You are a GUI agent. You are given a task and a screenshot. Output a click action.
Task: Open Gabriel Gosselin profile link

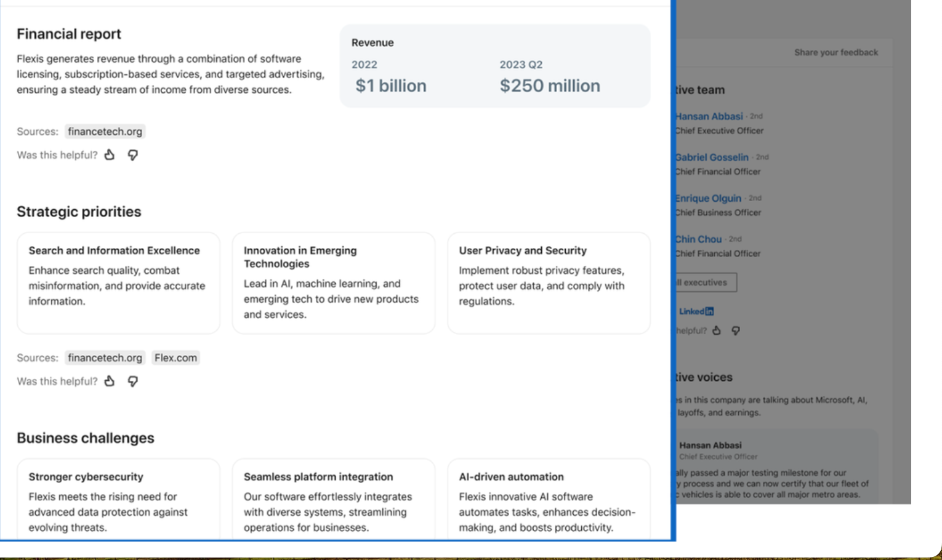712,157
